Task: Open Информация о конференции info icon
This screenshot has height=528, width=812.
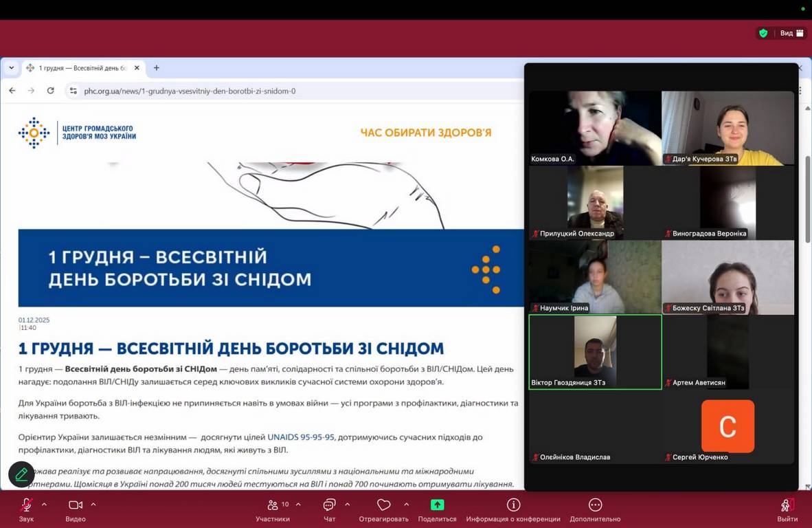Action: pos(513,505)
